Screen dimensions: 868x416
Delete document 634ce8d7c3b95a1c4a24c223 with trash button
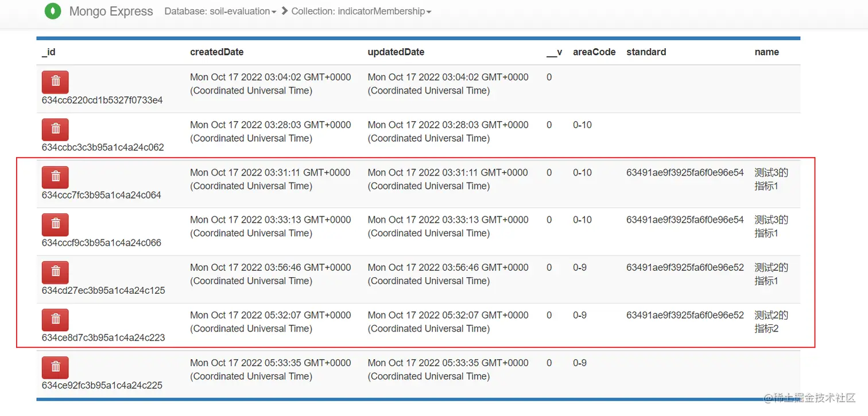[55, 320]
